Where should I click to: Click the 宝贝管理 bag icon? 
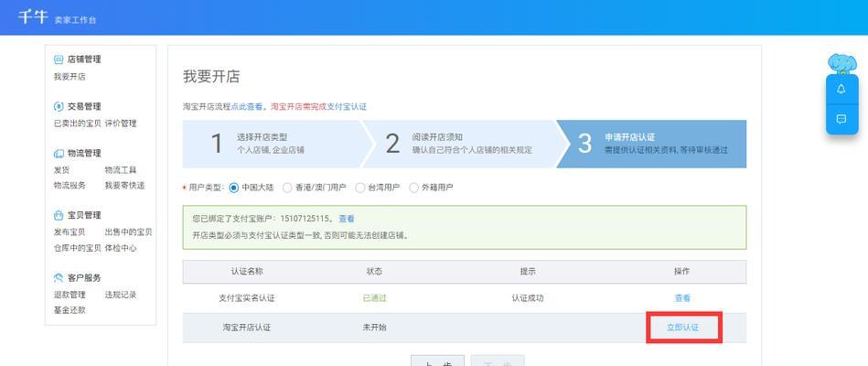click(59, 215)
